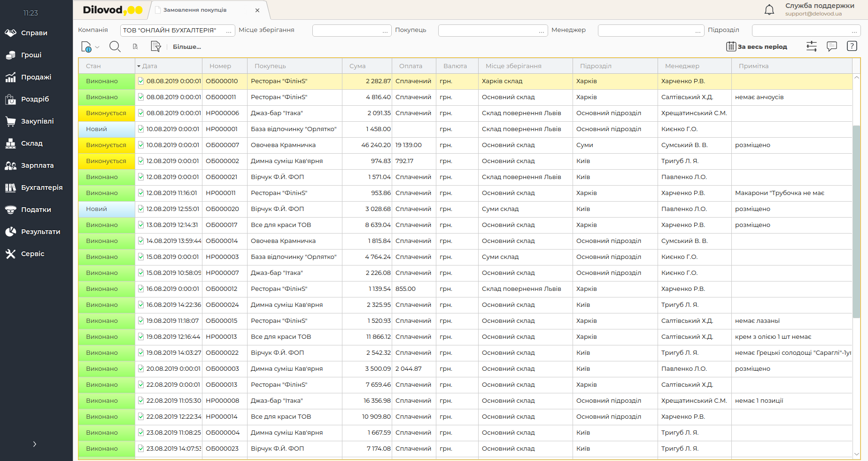Click the magnifier search icon in toolbar
This screenshot has width=868, height=461.
[x=115, y=47]
